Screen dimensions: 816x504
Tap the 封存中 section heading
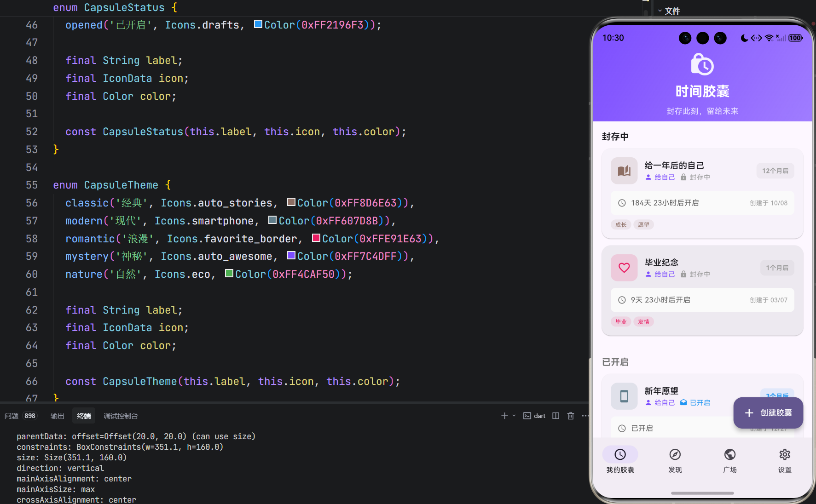[x=615, y=137]
